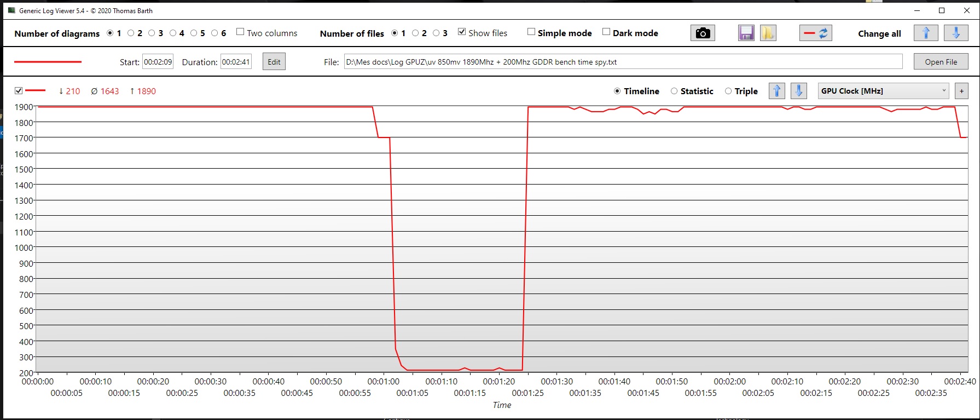Open the GPU Clock [MHz] dropdown
Viewport: 980px width, 420px height.
[x=884, y=91]
